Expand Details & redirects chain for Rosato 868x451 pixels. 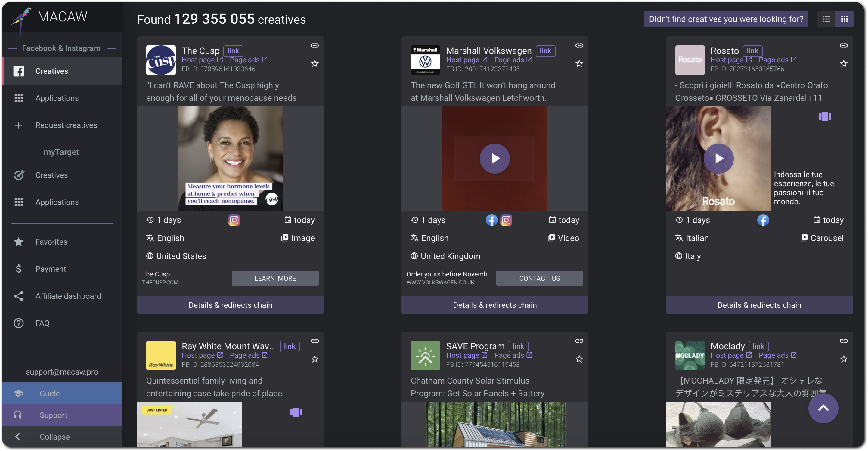pyautogui.click(x=760, y=305)
